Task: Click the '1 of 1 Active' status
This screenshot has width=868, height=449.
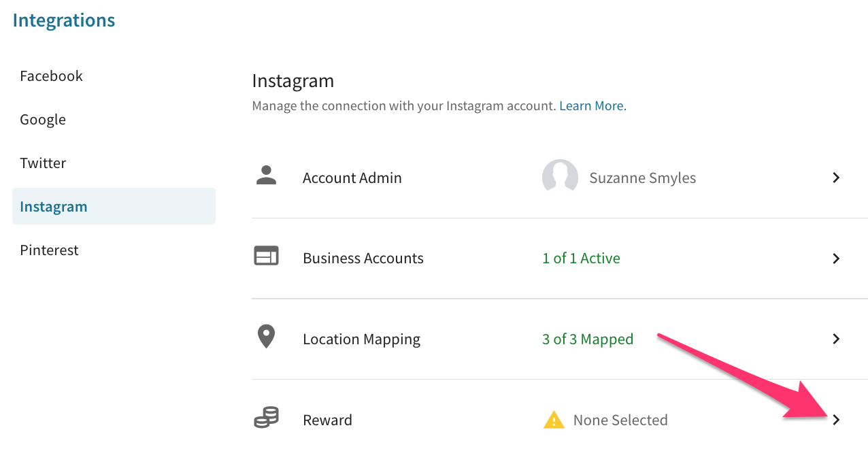Action: tap(581, 259)
